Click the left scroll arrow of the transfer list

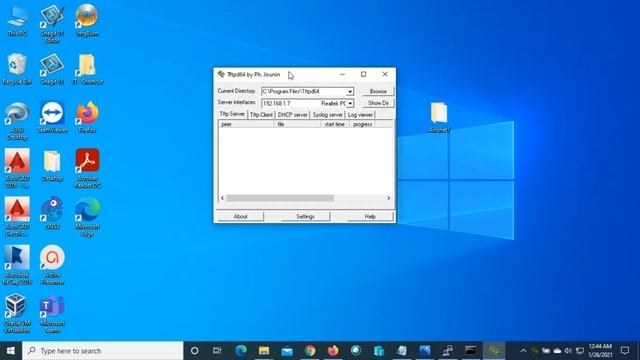click(222, 198)
